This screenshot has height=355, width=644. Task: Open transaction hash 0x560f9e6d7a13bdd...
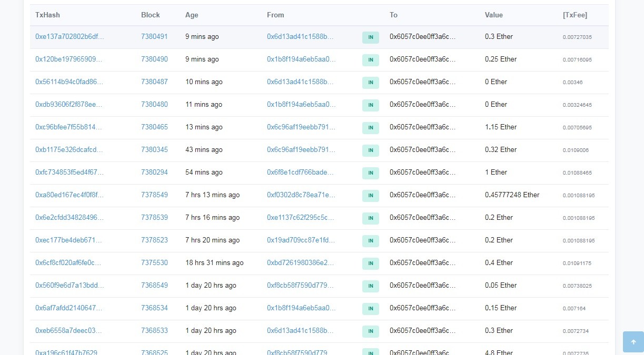coord(70,286)
